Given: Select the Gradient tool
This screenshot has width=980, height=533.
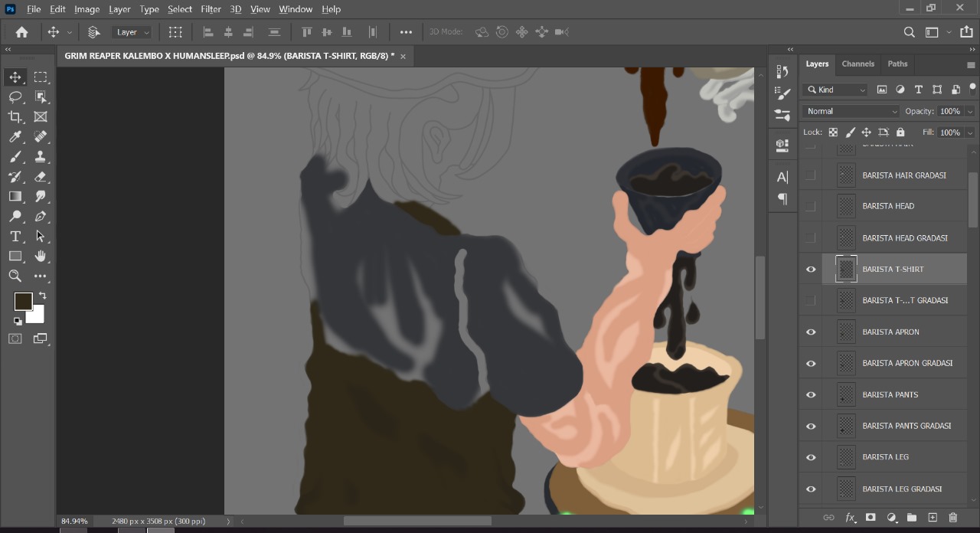Looking at the screenshot, I should tap(15, 197).
